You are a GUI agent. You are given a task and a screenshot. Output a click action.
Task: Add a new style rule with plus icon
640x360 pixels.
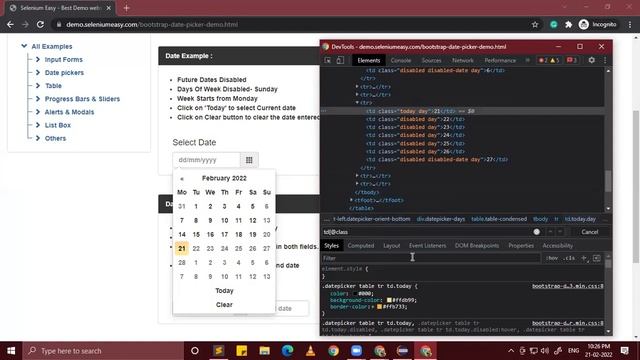[x=584, y=258]
